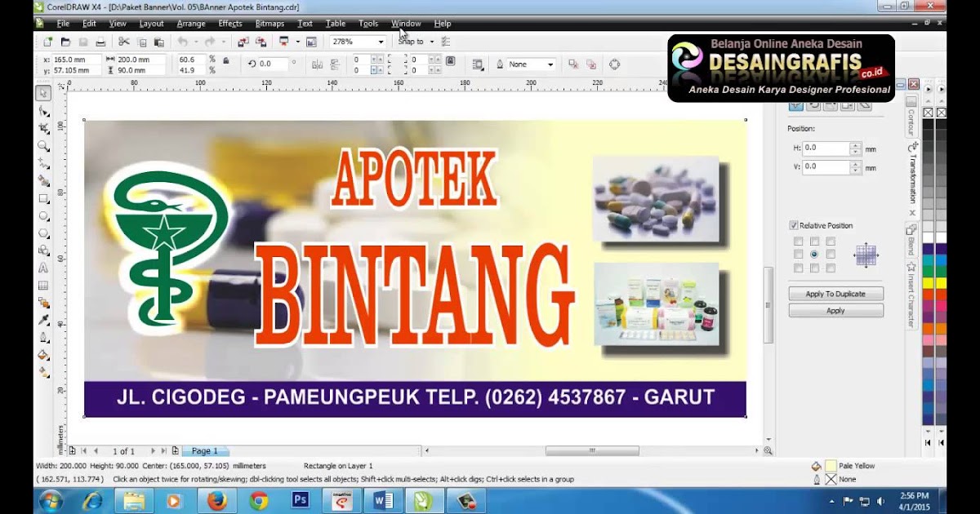Click the Paste icon

159,42
